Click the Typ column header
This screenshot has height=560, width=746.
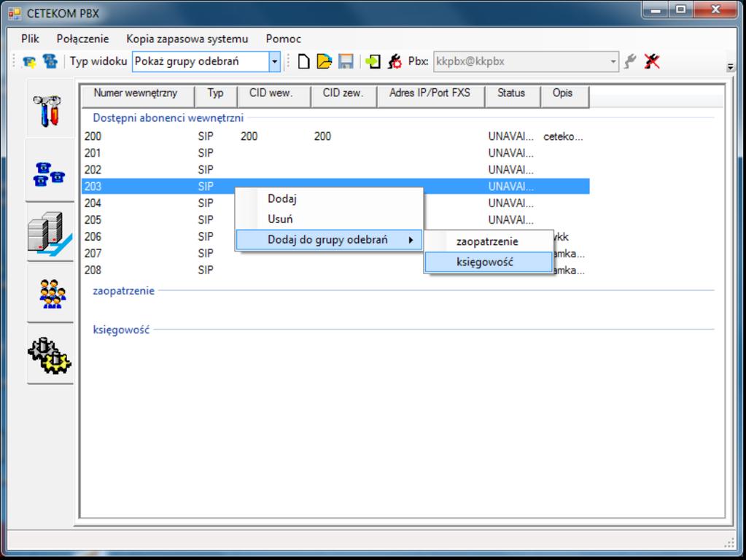pos(216,96)
